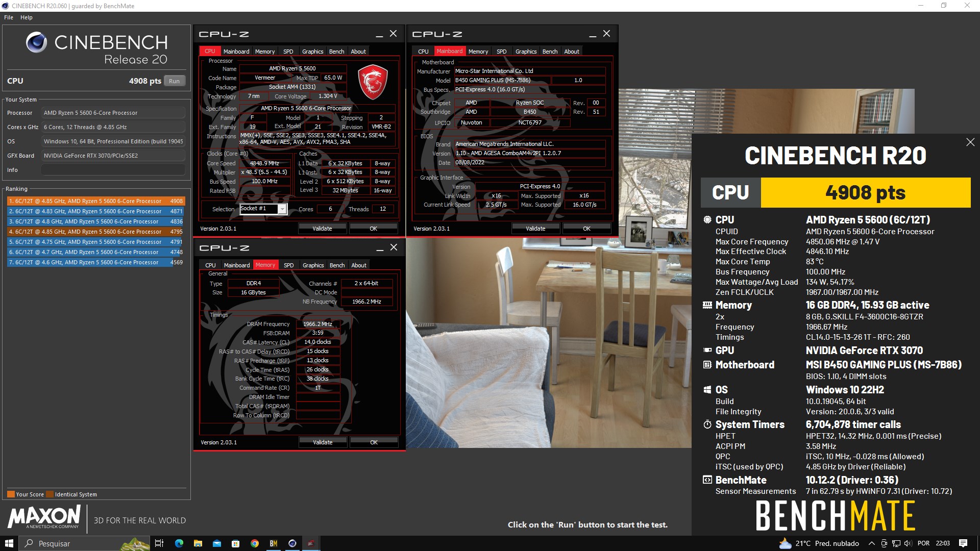Select ranking entry 7 scoring 4569
The image size is (980, 551).
tap(95, 262)
